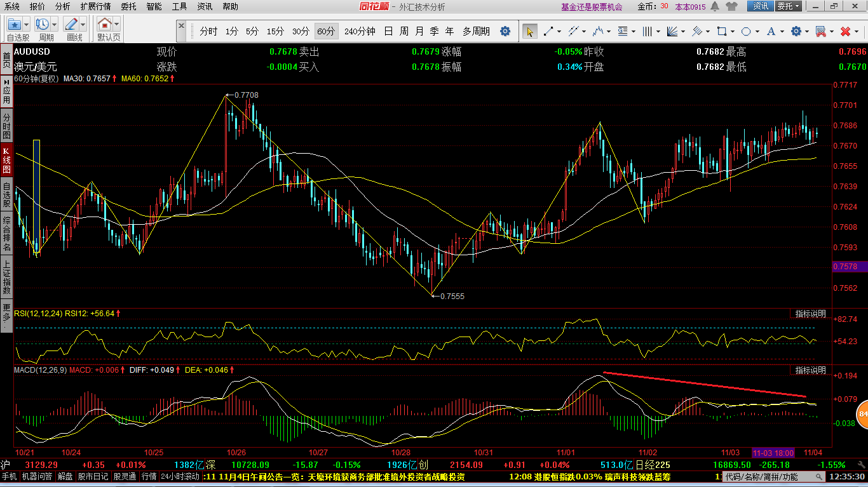Open the 分析 menu
The image size is (868, 487).
pos(63,6)
